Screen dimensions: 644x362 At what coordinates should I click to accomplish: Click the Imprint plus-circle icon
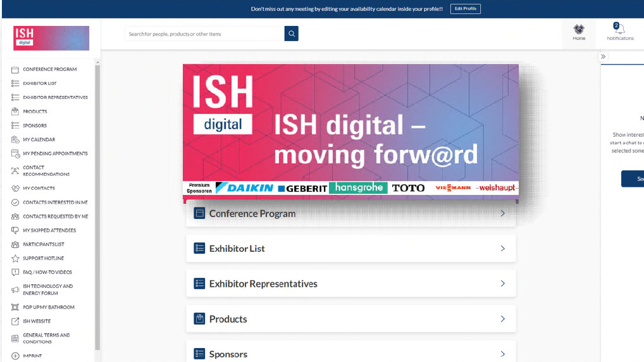point(15,356)
